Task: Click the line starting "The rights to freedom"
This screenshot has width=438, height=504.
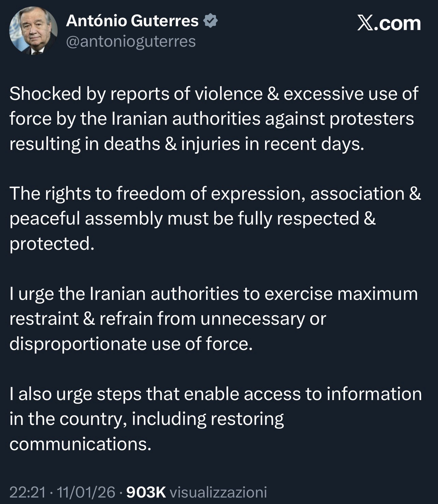Action: click(x=215, y=194)
